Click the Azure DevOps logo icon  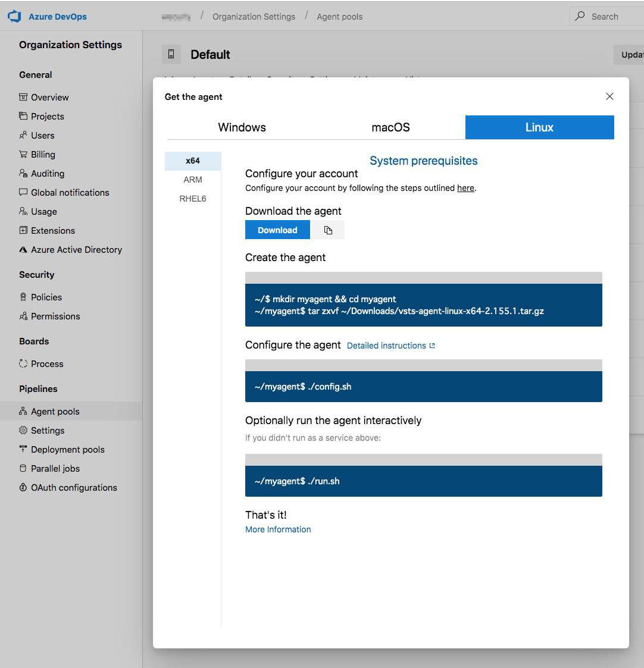tap(14, 17)
